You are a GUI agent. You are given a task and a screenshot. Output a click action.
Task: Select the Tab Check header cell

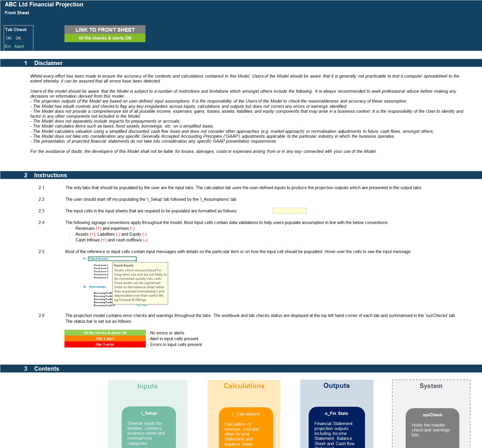pyautogui.click(x=16, y=30)
